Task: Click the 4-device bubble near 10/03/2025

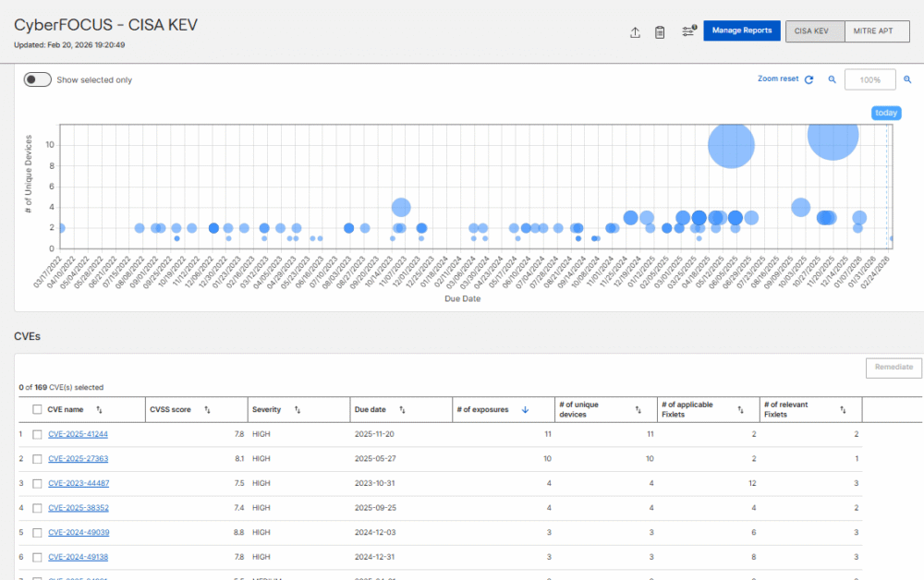Action: point(801,207)
